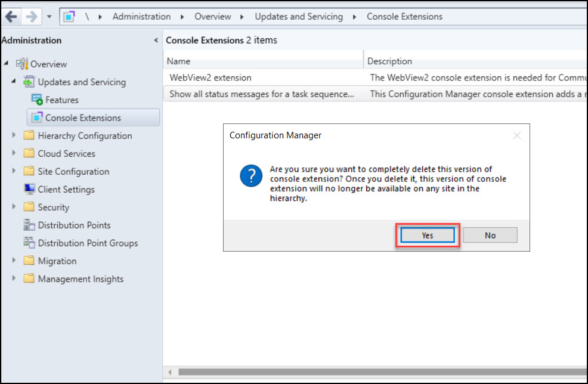Click No to cancel deletion
This screenshot has width=588, height=384.
(x=490, y=235)
